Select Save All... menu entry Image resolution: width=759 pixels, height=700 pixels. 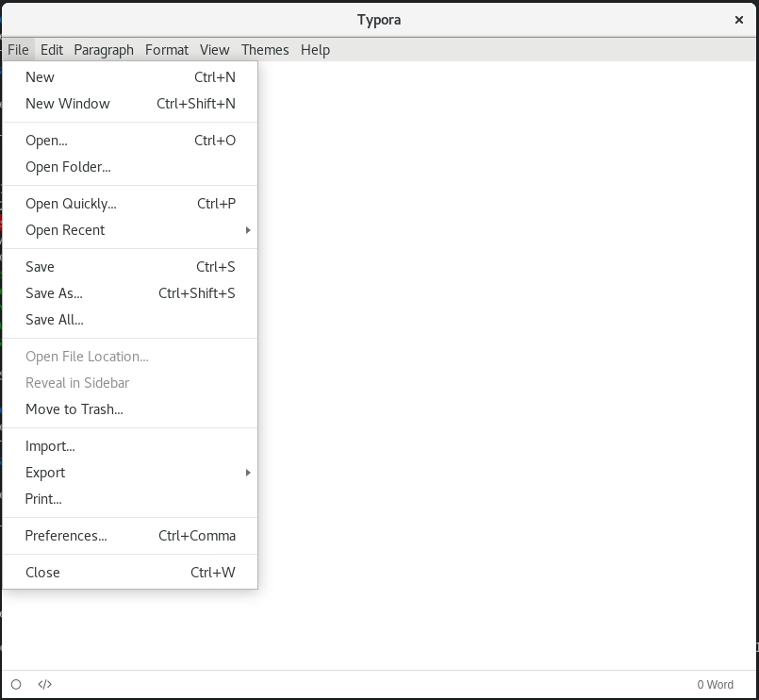coord(130,320)
